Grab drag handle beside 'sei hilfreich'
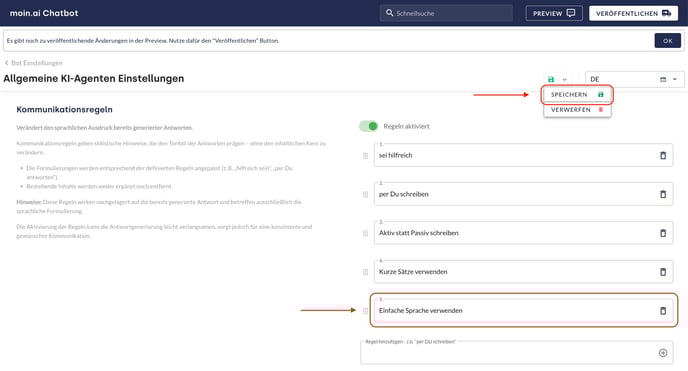Screen dimensions: 688x371 pos(365,156)
